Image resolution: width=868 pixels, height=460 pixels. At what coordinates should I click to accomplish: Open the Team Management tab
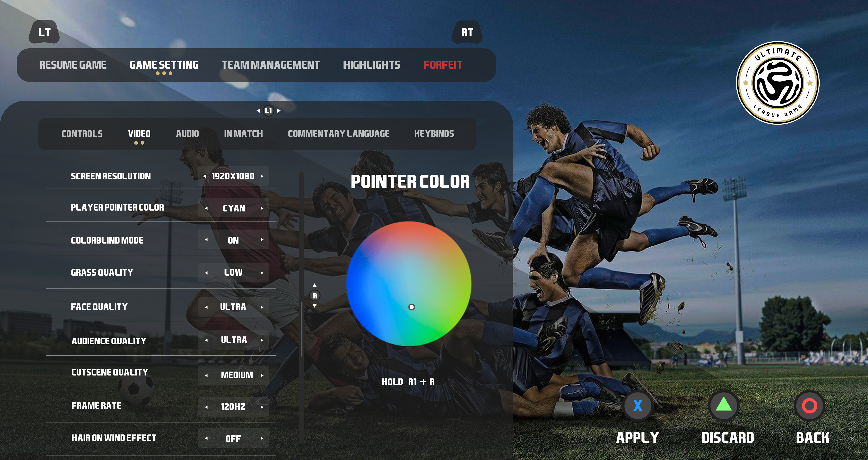pos(271,65)
